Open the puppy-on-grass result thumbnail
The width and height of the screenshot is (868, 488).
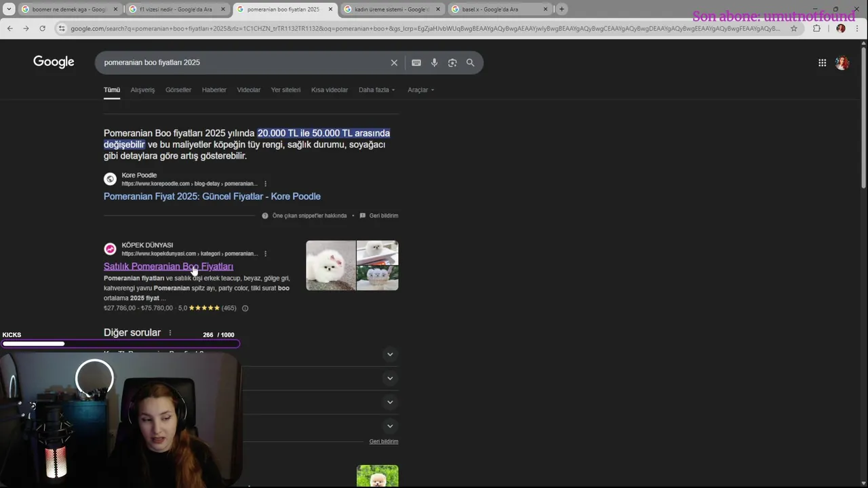click(x=378, y=476)
